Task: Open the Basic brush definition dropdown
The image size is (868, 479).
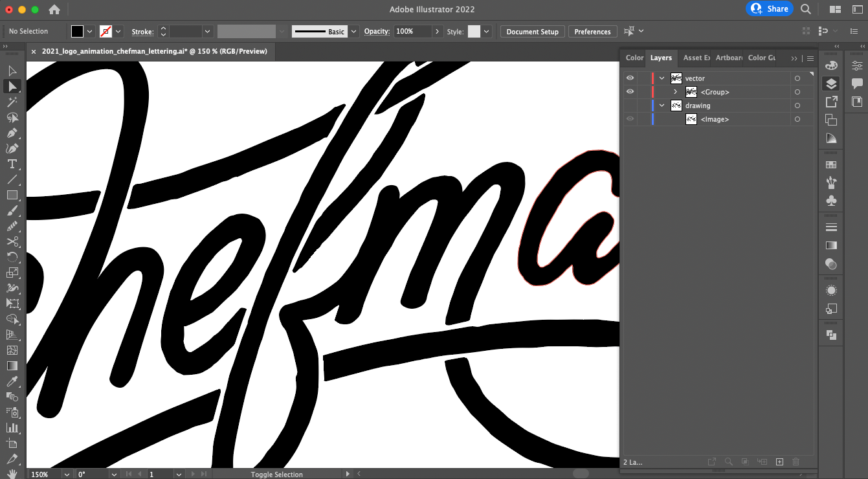Action: point(353,31)
